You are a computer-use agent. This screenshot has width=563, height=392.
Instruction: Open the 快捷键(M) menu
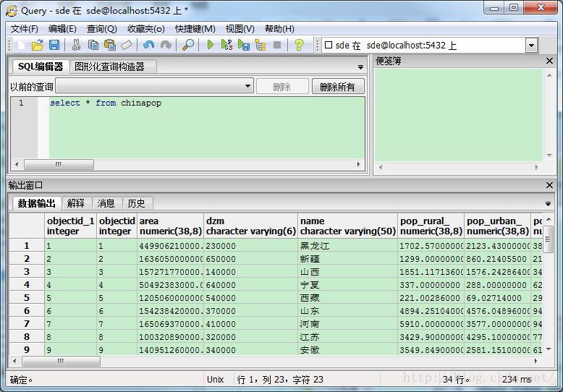click(x=195, y=29)
